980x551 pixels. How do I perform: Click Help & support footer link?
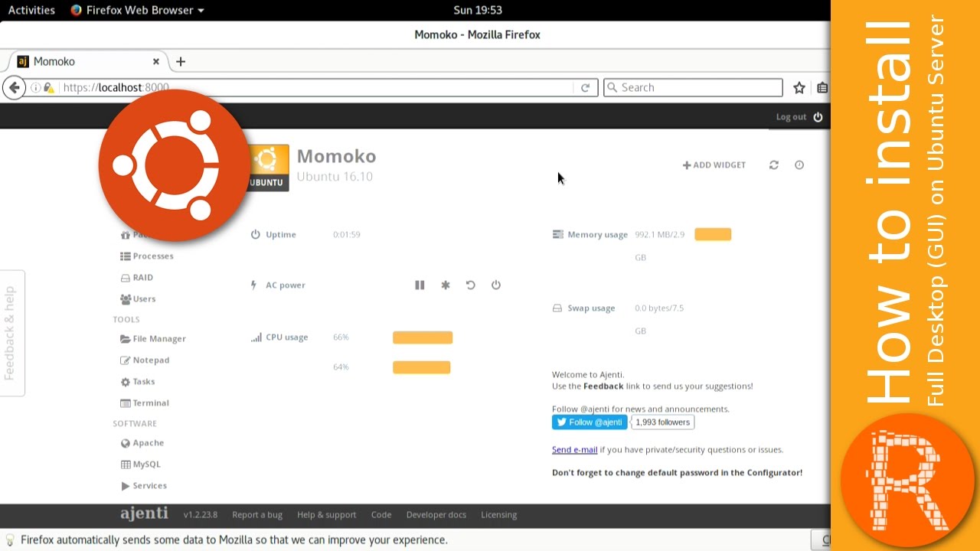pyautogui.click(x=327, y=515)
